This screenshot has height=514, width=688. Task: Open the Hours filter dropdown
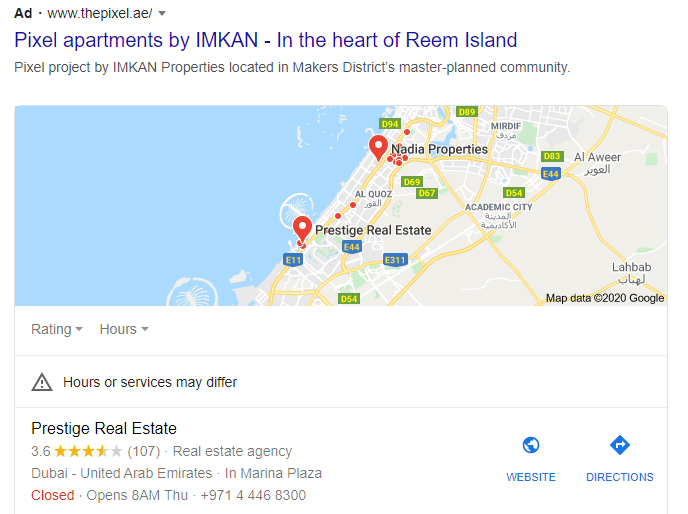(124, 329)
